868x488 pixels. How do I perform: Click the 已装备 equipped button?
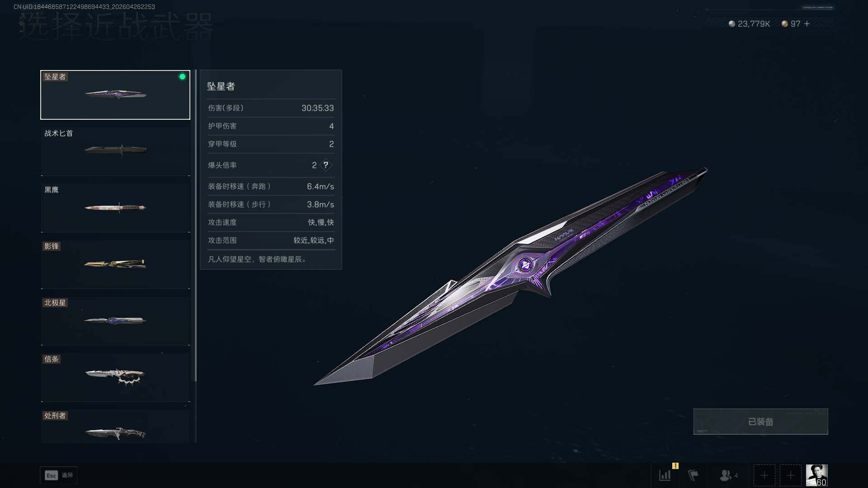pyautogui.click(x=760, y=422)
